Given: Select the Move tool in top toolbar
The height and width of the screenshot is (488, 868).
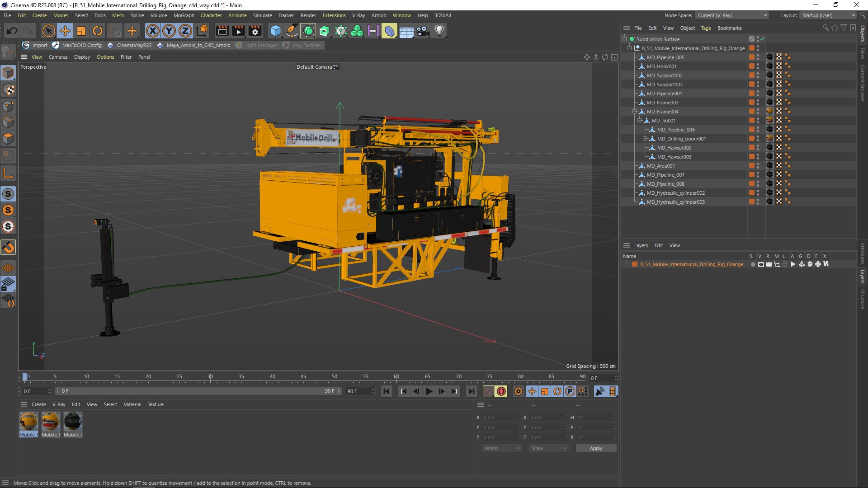Looking at the screenshot, I should tap(65, 31).
